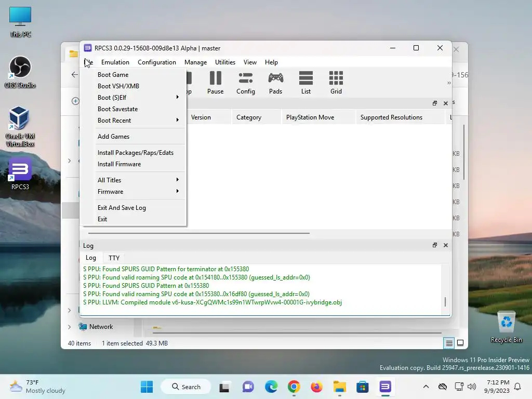This screenshot has width=532, height=399.
Task: Open the Manage menu
Action: point(195,62)
